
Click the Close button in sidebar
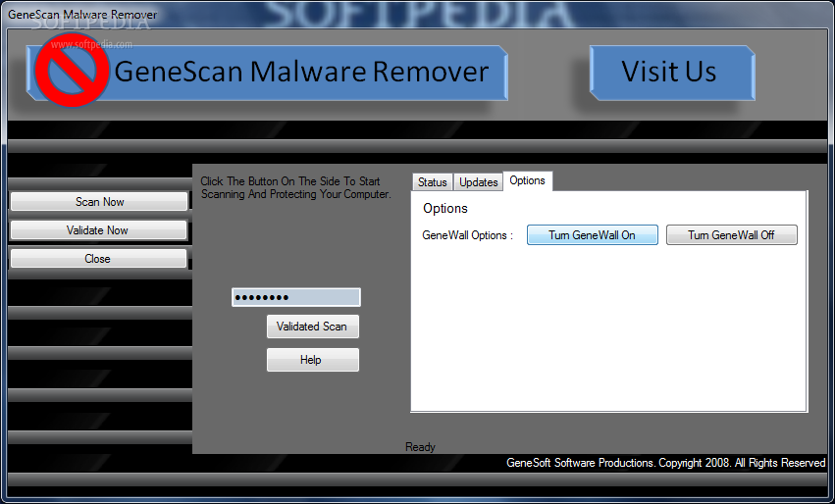pyautogui.click(x=99, y=259)
